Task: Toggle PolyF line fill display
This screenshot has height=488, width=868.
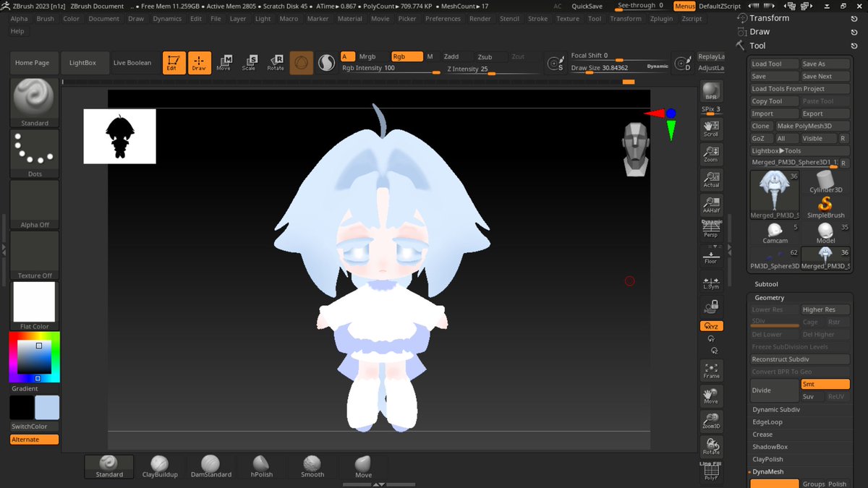Action: coord(711,471)
